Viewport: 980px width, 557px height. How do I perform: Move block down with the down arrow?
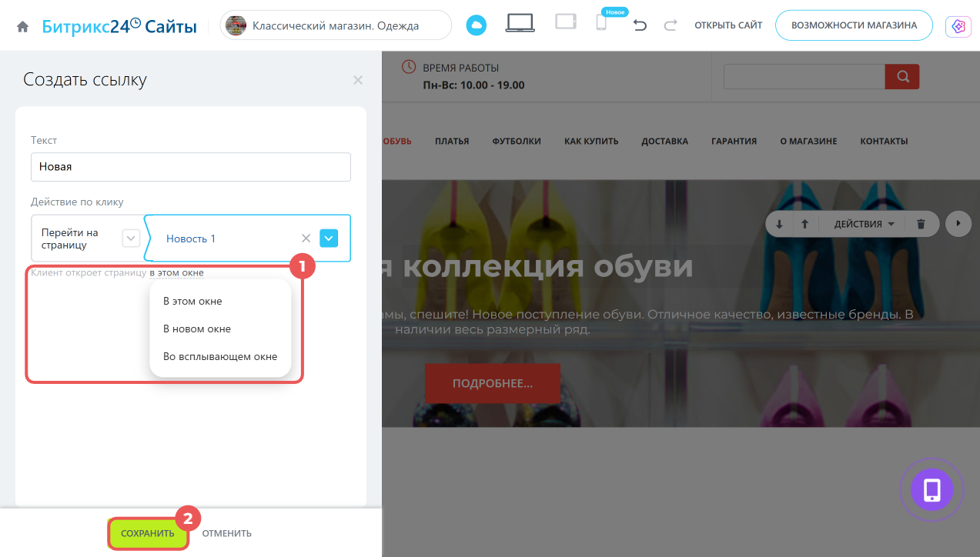click(779, 224)
